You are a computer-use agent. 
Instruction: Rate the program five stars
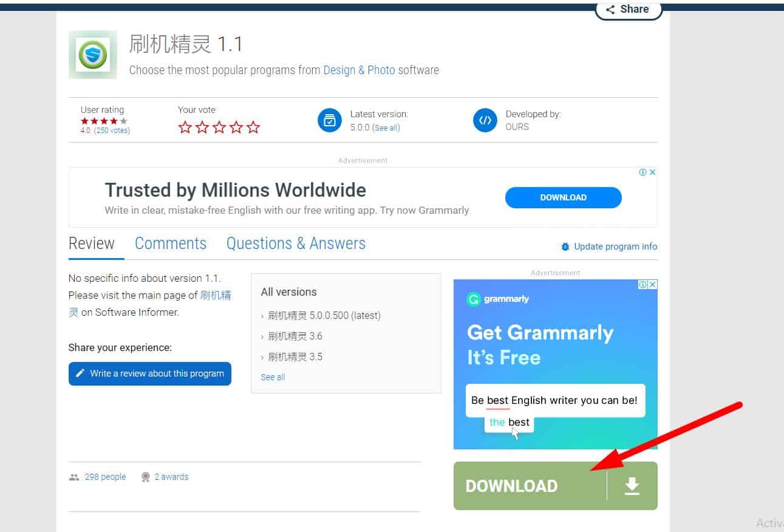[x=253, y=128]
